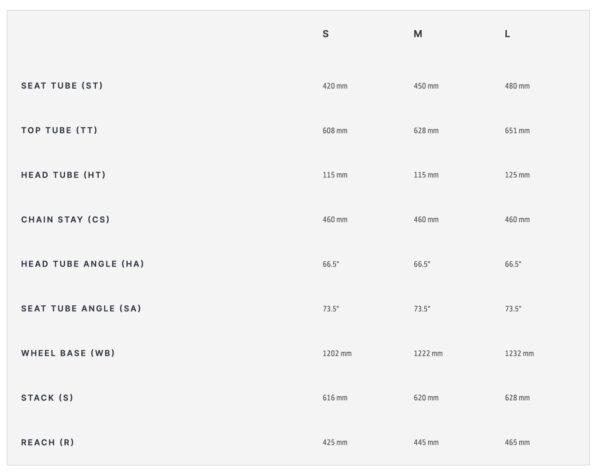Select the M size column header
Image resolution: width=600 pixels, height=475 pixels.
418,34
